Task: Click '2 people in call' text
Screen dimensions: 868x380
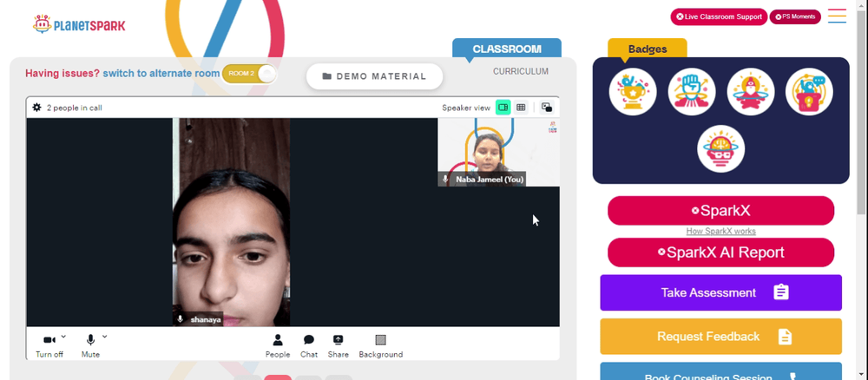Action: 74,108
